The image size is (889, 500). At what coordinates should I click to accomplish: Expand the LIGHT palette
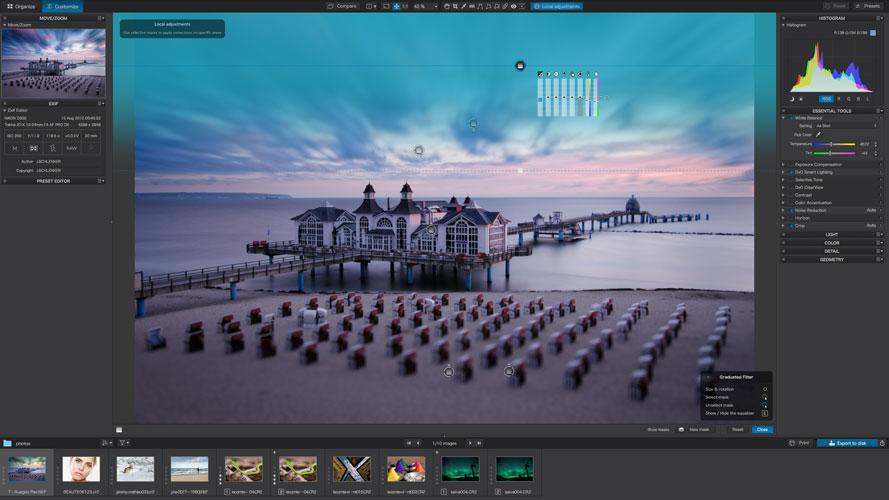[x=831, y=234]
